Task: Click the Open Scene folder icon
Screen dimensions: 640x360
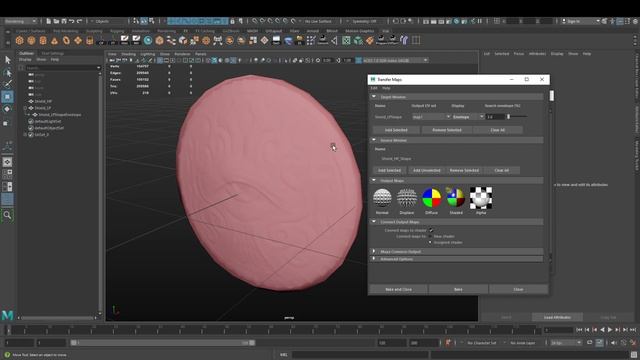Action: pos(56,21)
